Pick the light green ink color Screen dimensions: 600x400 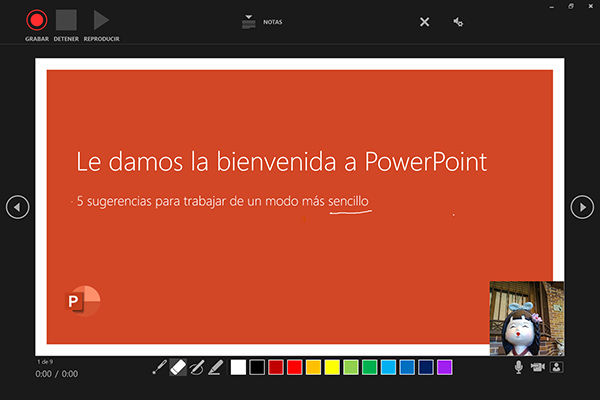click(351, 367)
